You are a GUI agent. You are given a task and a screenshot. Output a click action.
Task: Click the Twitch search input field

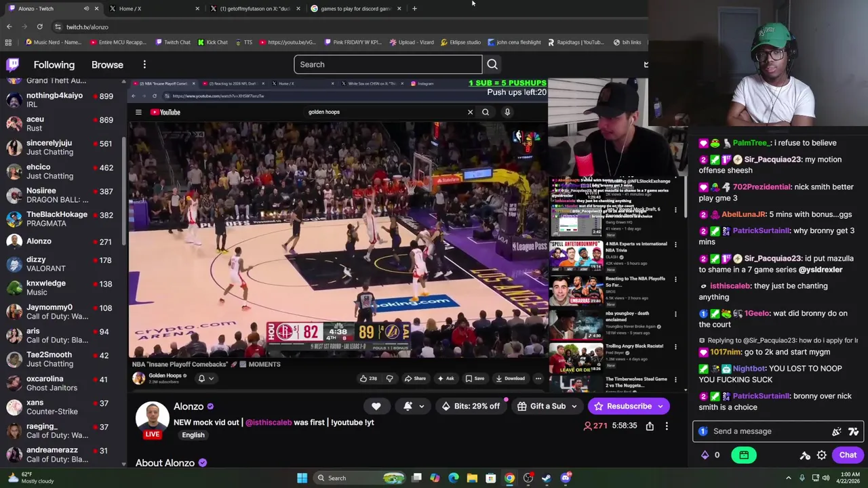(x=388, y=64)
